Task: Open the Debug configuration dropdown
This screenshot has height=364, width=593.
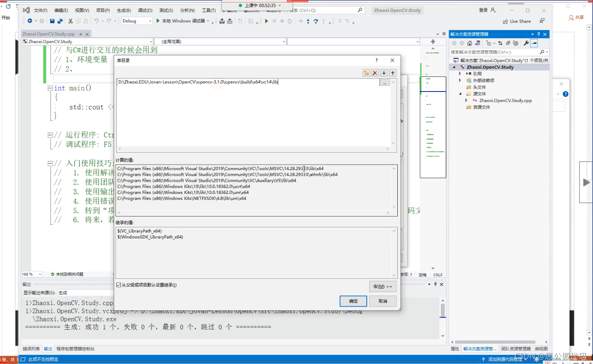Action: click(137, 21)
